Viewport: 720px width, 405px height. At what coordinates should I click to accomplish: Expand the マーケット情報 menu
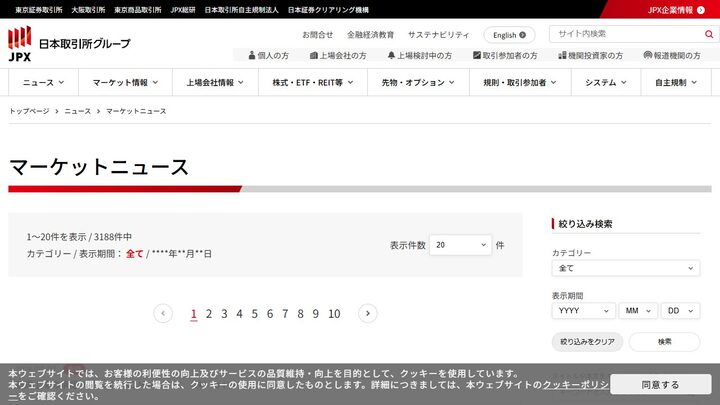click(x=125, y=83)
